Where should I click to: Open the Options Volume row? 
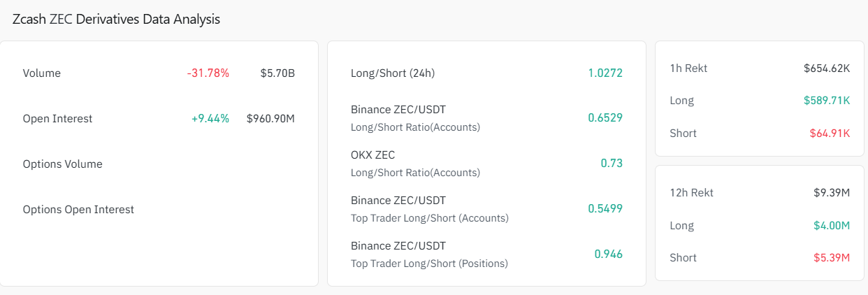(62, 164)
